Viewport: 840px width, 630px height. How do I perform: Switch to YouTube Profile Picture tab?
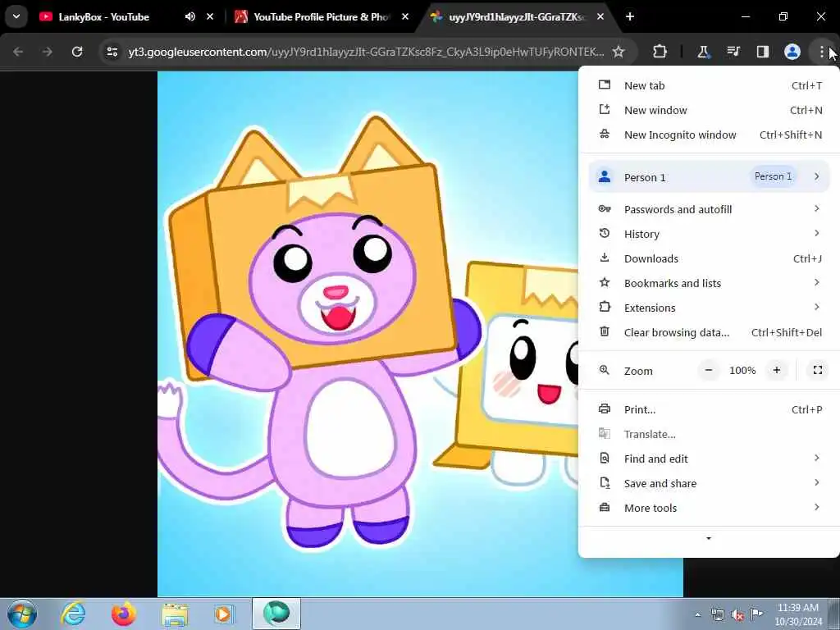(x=322, y=16)
